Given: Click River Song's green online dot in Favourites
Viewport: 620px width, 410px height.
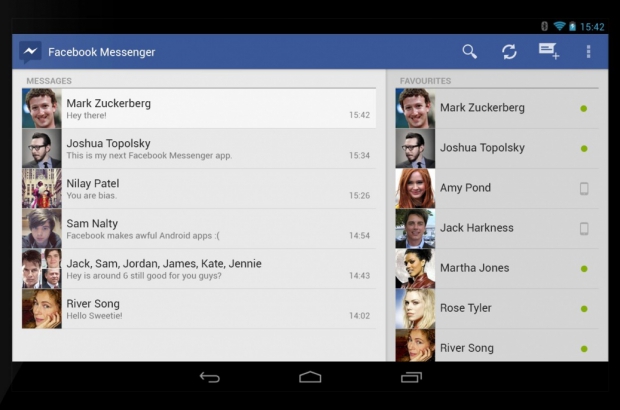Looking at the screenshot, I should click(584, 349).
